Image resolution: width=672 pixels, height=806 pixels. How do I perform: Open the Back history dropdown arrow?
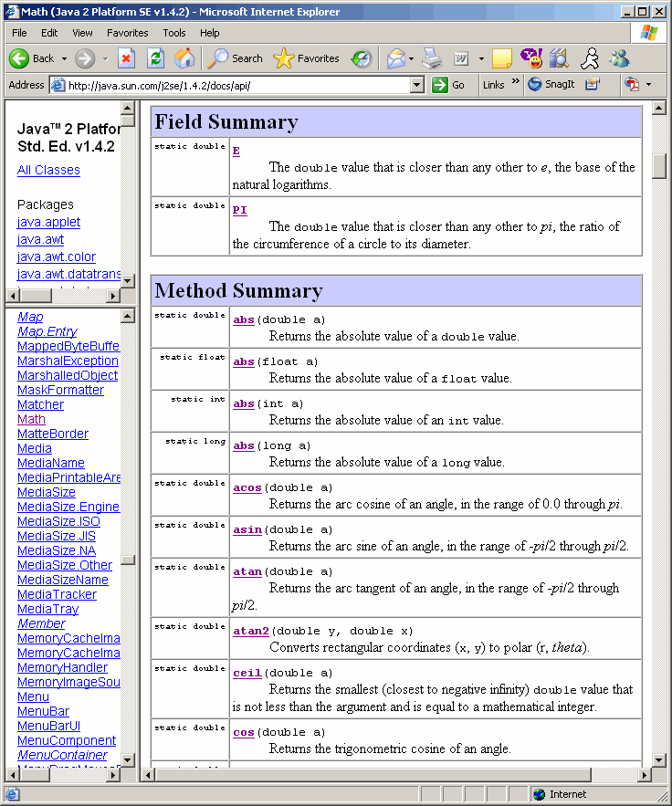click(x=64, y=58)
